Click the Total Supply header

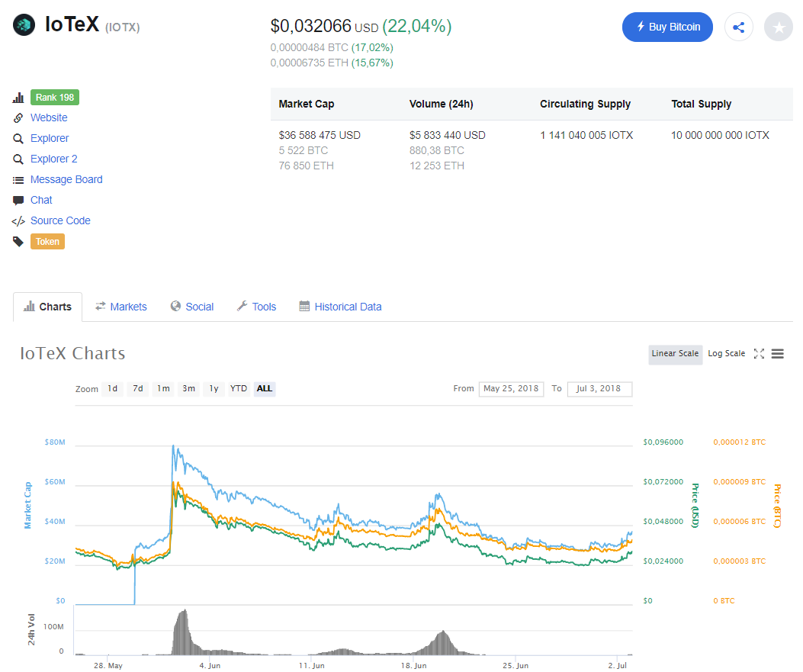coord(701,104)
